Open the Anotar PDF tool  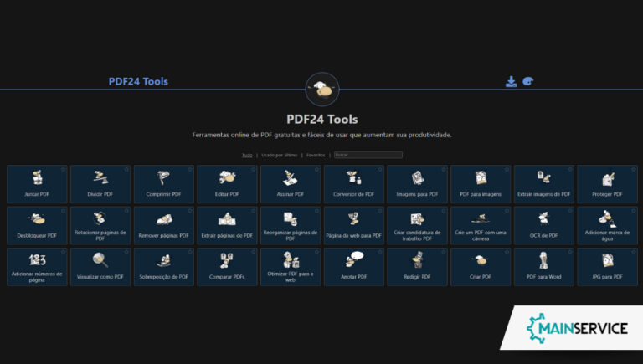[354, 267]
